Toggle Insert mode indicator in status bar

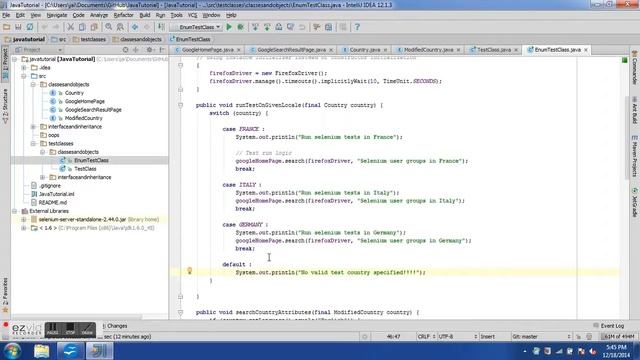[487, 337]
